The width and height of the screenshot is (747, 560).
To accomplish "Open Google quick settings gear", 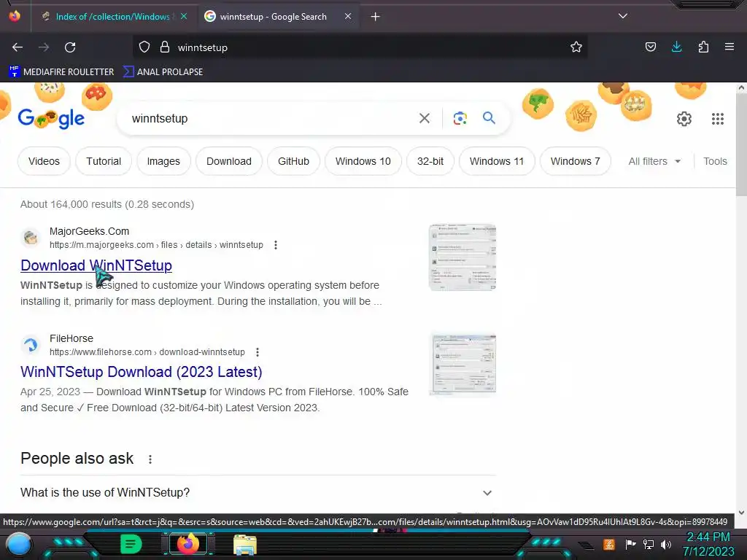I will 684,119.
